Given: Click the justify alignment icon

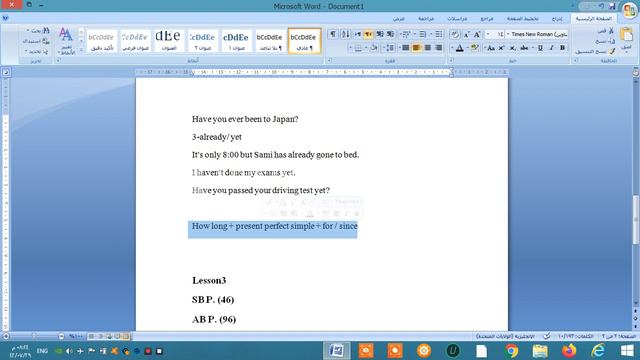Looking at the screenshot, I should click(x=406, y=48).
